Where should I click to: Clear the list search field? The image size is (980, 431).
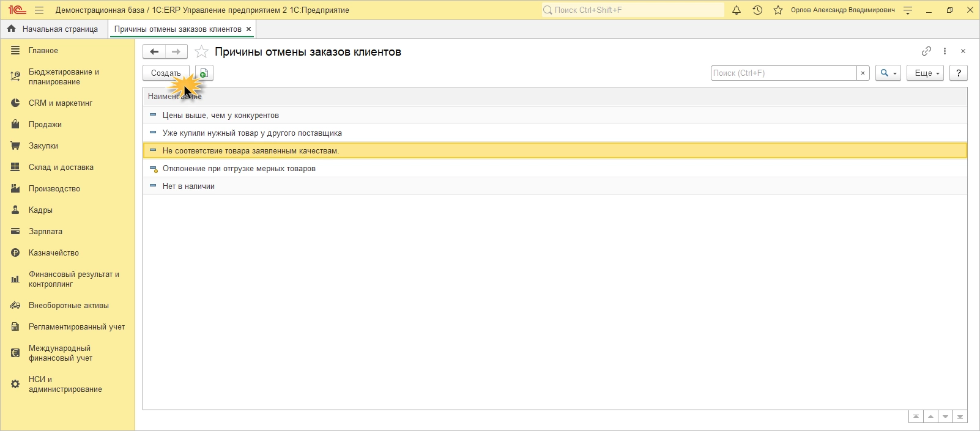tap(863, 73)
